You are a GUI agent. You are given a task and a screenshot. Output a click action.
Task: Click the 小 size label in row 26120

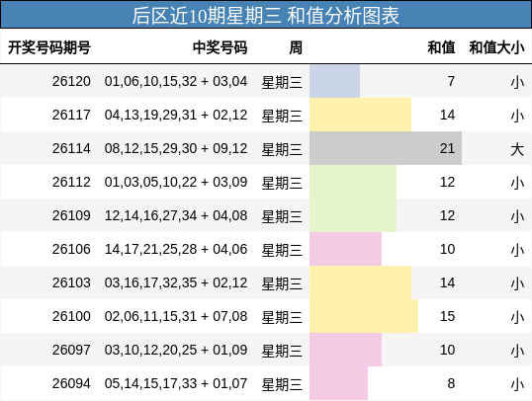point(517,82)
